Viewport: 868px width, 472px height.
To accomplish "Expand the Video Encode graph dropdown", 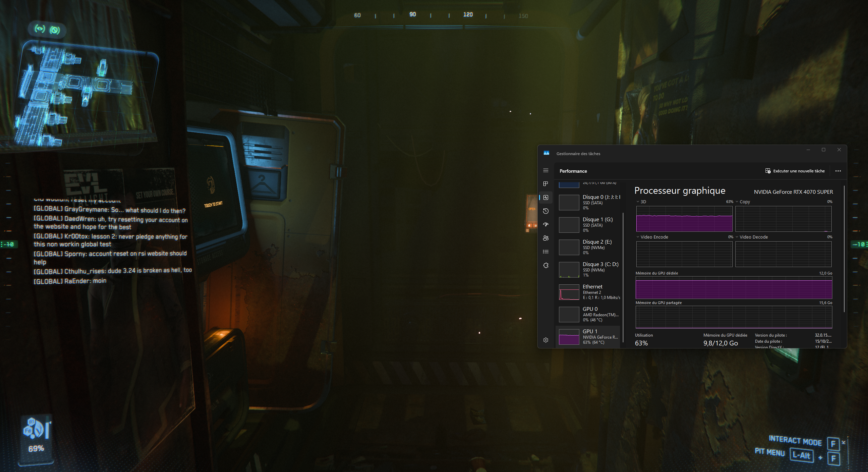I will pos(638,237).
